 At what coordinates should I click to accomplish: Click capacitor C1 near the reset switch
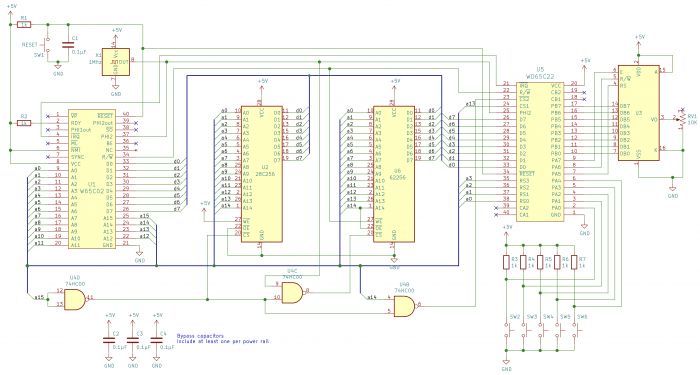(68, 45)
